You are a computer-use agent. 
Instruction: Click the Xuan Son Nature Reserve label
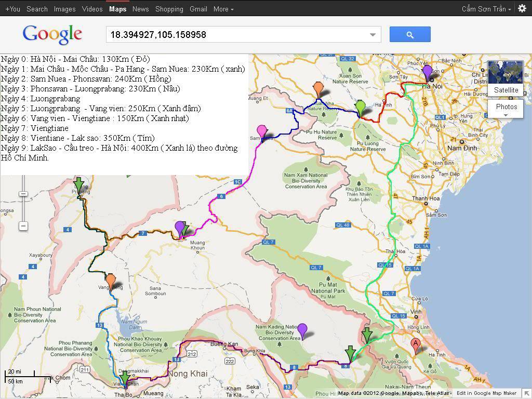click(350, 79)
